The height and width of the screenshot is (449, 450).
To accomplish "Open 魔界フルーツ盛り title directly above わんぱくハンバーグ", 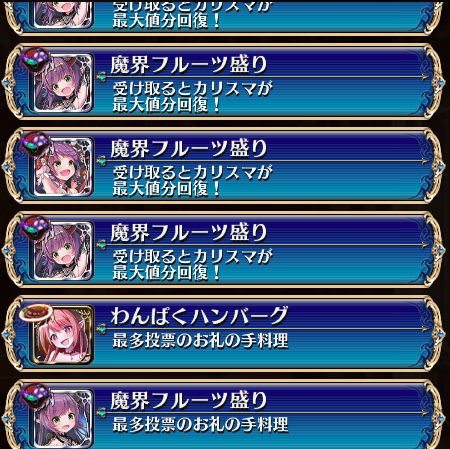I will click(189, 233).
